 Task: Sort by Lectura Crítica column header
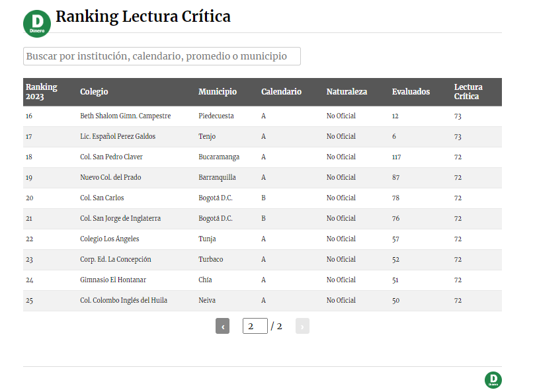[468, 92]
